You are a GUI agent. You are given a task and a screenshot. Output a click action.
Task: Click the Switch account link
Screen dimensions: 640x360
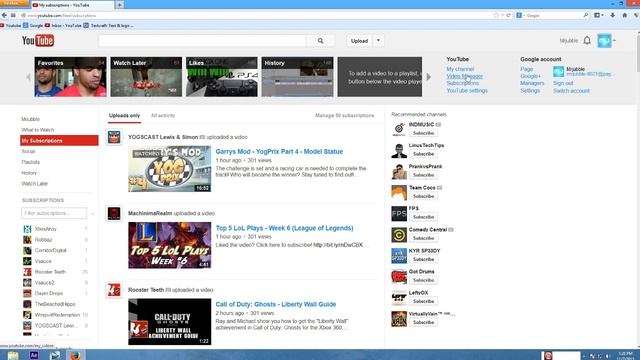[571, 91]
